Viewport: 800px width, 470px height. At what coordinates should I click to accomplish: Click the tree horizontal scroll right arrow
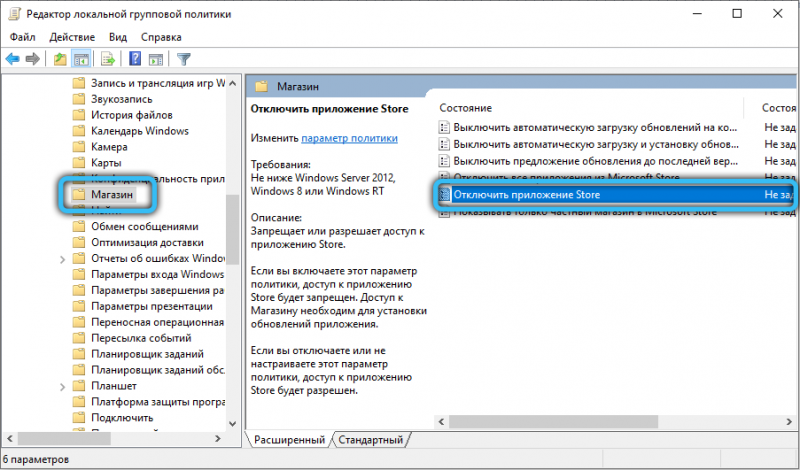pos(218,439)
